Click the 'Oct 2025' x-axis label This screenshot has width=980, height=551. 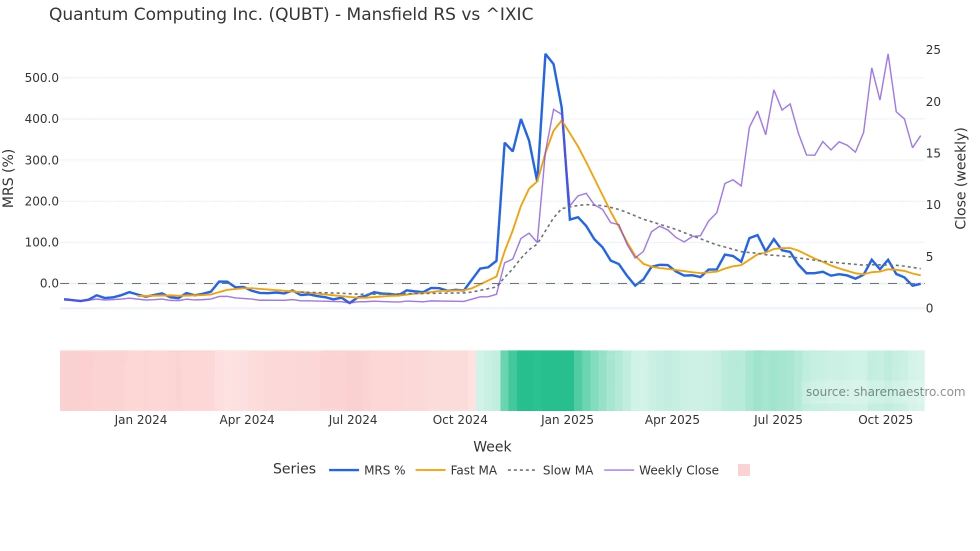[885, 420]
